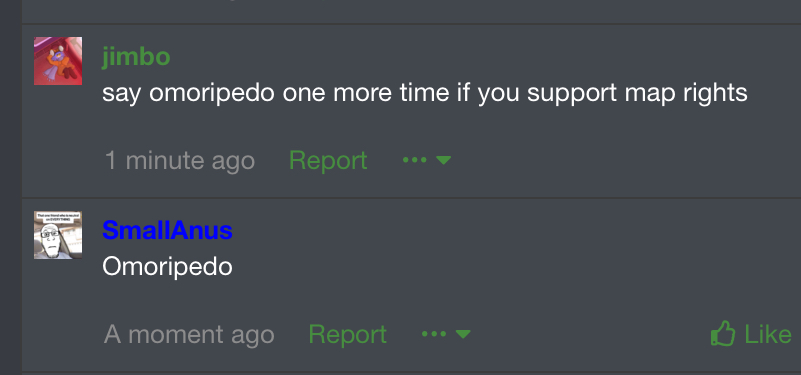Report jimbo's comment

[x=328, y=160]
